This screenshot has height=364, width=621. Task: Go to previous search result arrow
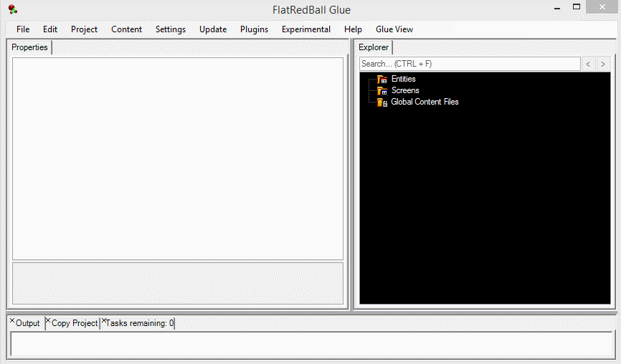coord(588,64)
